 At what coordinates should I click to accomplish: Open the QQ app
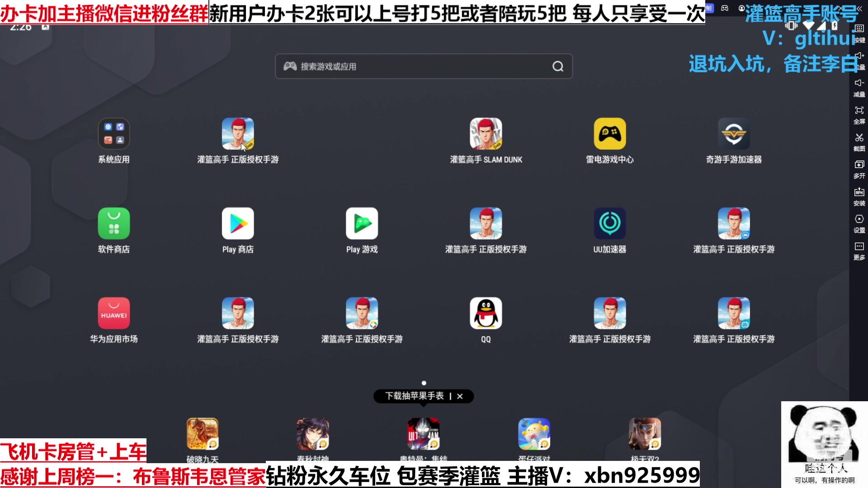click(486, 313)
